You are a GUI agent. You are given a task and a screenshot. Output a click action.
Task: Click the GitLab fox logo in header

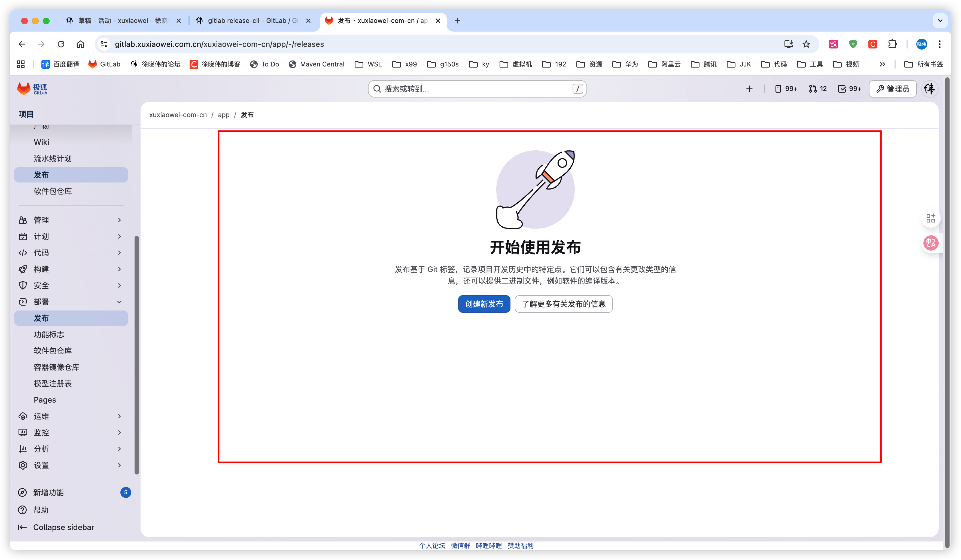click(24, 89)
